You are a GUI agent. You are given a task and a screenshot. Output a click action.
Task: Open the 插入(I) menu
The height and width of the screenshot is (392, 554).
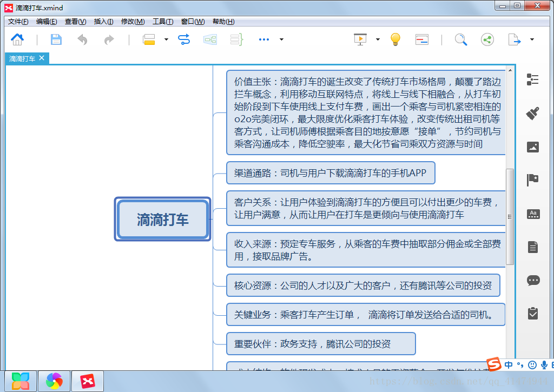(103, 22)
